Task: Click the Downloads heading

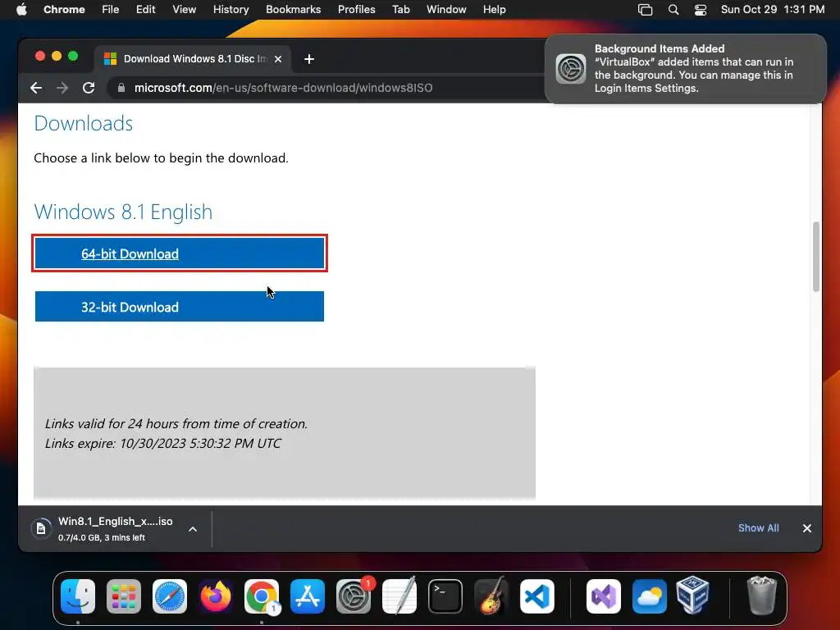Action: pyautogui.click(x=83, y=124)
